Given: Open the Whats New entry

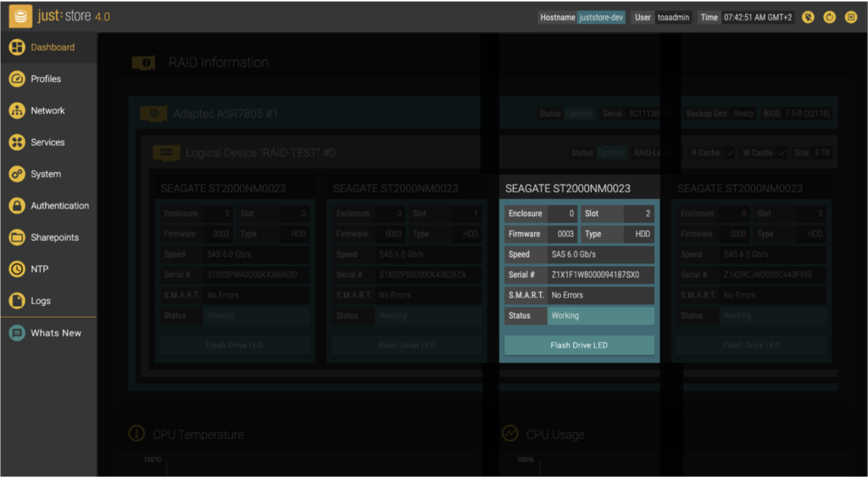Looking at the screenshot, I should point(48,333).
